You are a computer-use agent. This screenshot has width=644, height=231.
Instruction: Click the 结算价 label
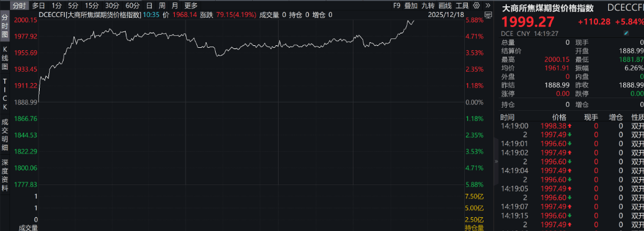[x=511, y=51]
